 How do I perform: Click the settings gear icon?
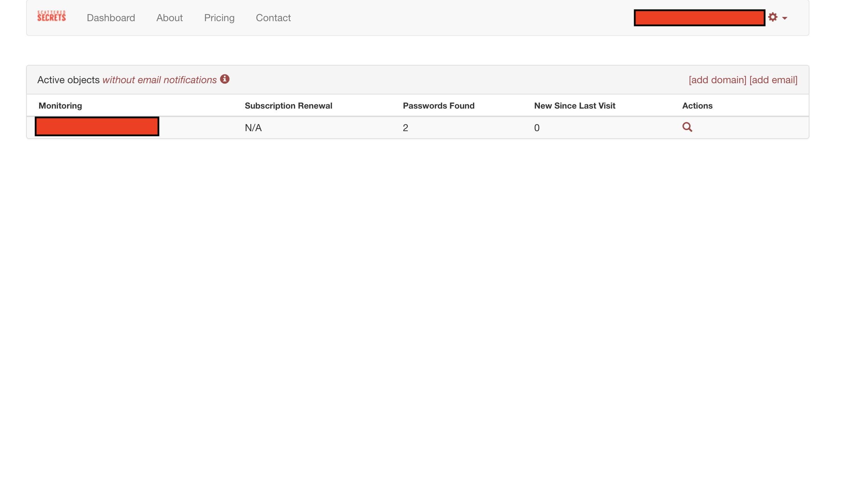pos(772,17)
